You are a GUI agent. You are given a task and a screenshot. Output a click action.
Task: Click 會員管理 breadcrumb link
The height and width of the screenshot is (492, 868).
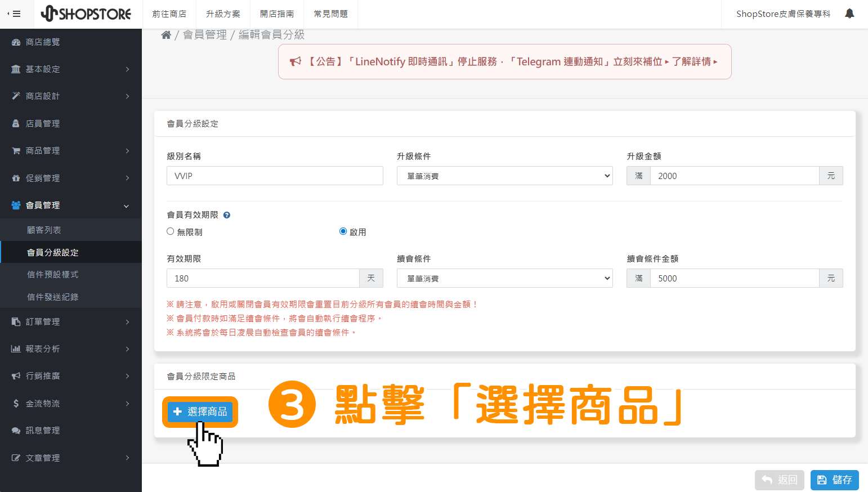tap(205, 35)
